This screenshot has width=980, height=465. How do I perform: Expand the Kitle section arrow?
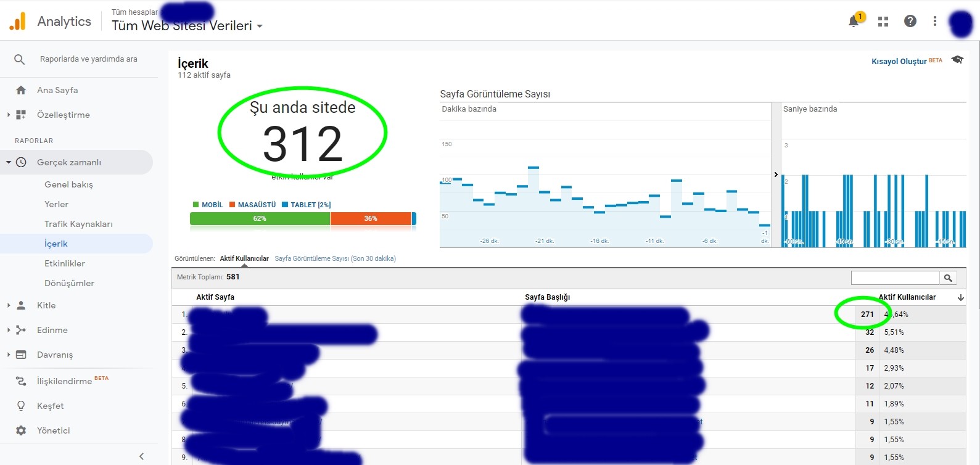[8, 305]
